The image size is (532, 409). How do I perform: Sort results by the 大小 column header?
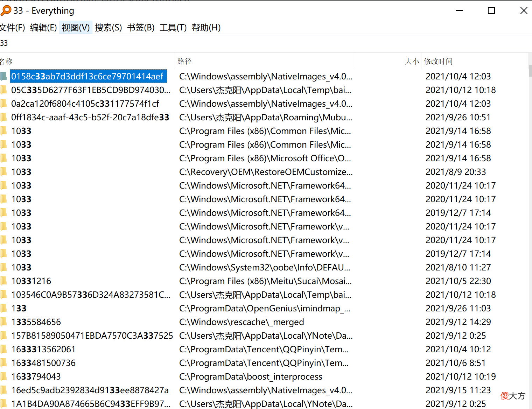click(x=388, y=62)
